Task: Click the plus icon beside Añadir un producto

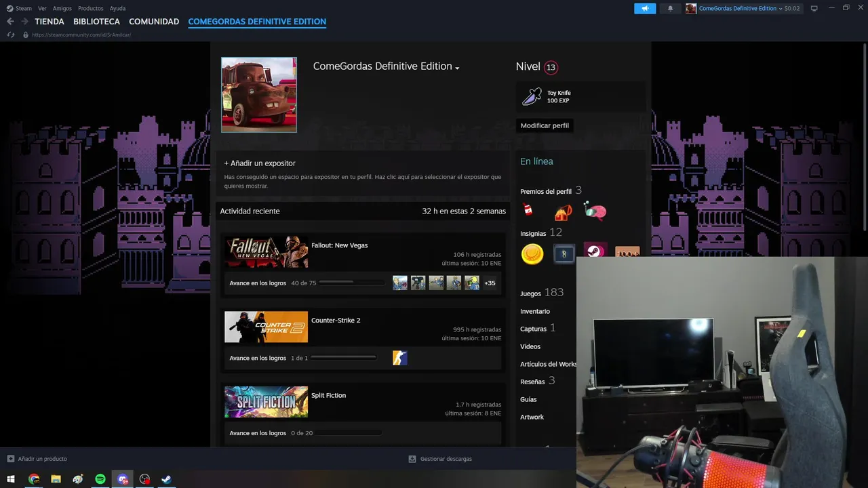Action: (x=10, y=459)
